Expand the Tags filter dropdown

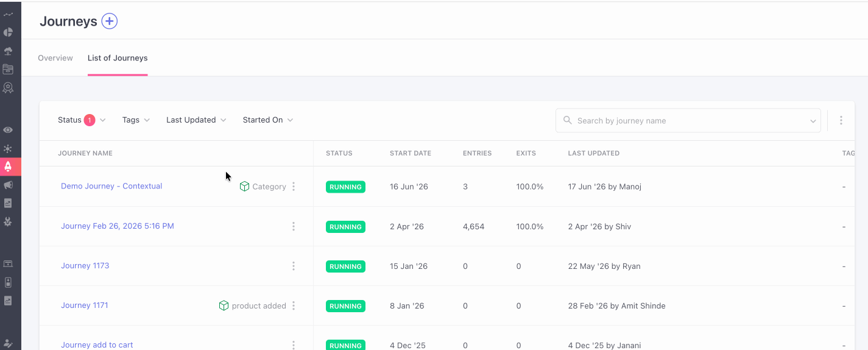click(x=136, y=120)
